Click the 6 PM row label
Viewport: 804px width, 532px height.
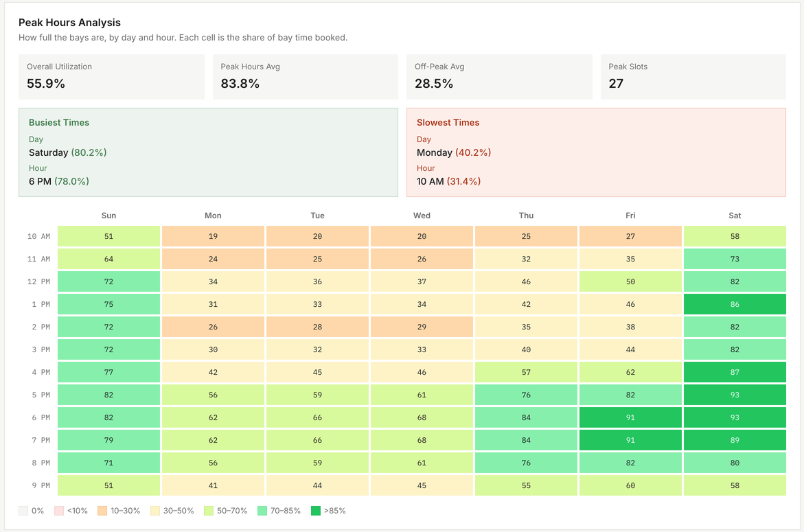[41, 417]
